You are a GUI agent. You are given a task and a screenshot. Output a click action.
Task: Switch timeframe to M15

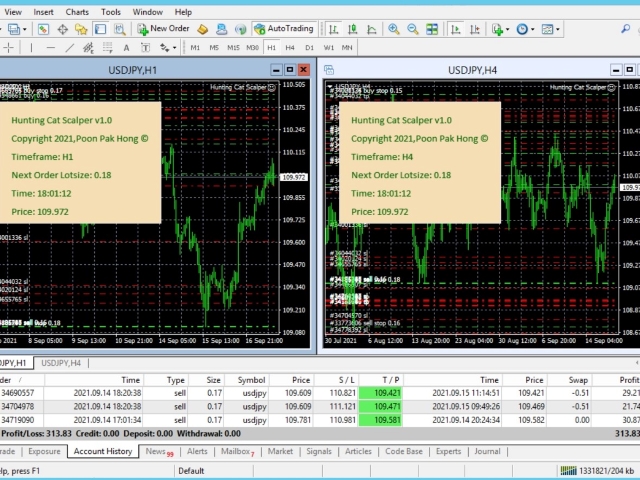point(233,48)
